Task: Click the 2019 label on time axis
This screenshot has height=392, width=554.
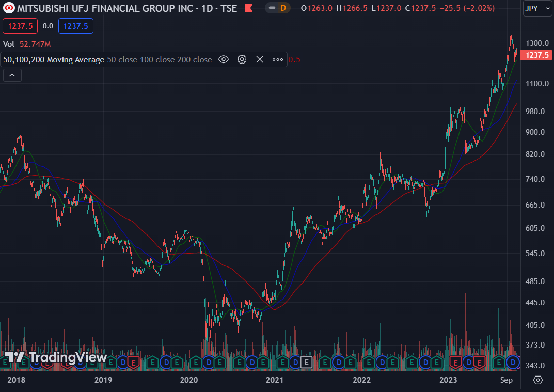Action: [x=103, y=380]
